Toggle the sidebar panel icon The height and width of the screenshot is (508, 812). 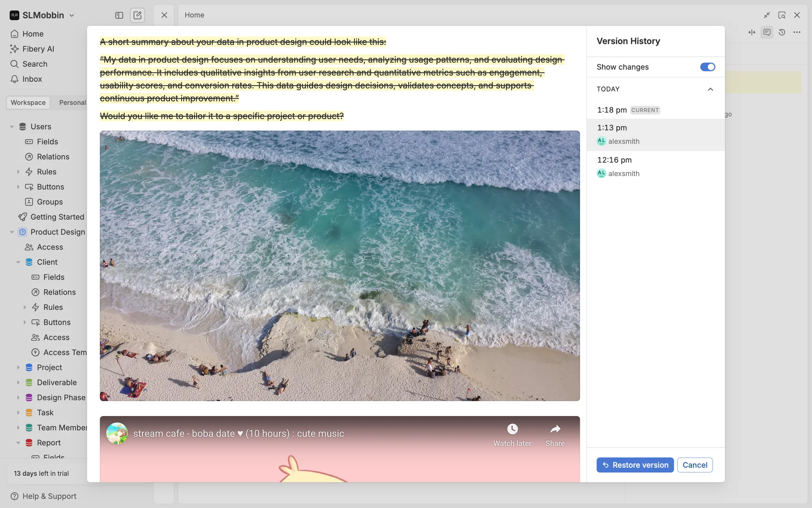tap(119, 15)
